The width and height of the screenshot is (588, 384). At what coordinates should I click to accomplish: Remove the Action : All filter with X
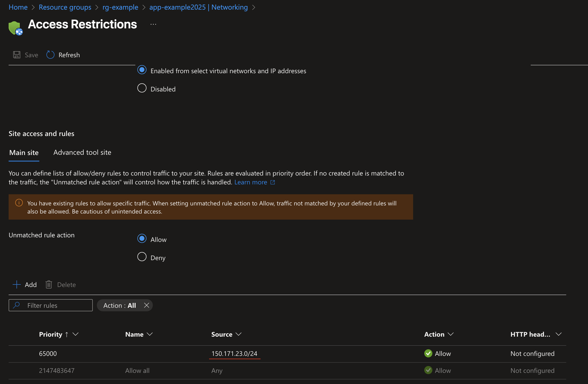146,305
